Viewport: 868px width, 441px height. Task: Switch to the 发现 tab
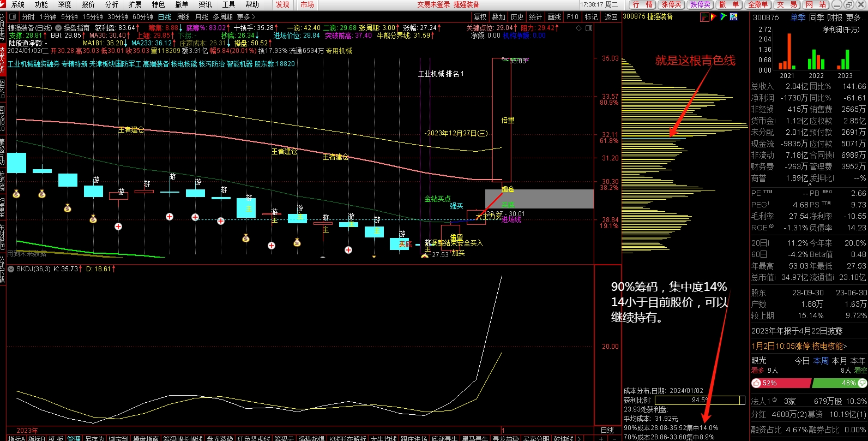pyautogui.click(x=282, y=4)
